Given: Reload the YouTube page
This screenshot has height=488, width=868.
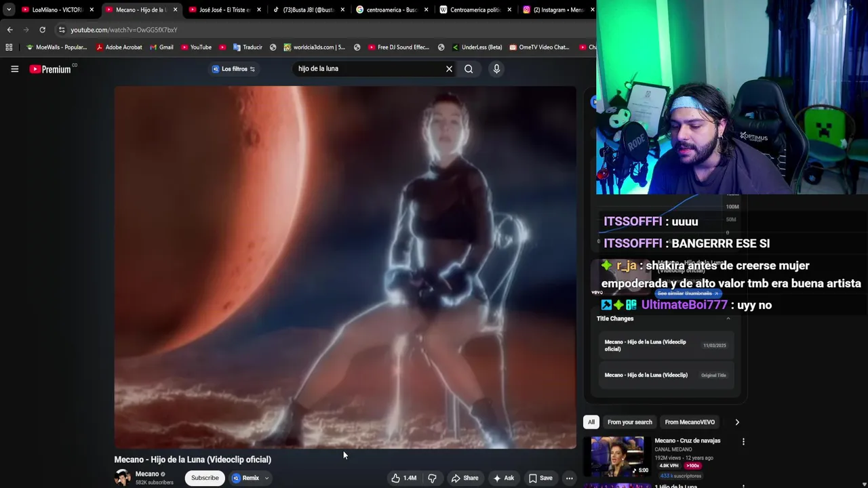Looking at the screenshot, I should (x=42, y=30).
